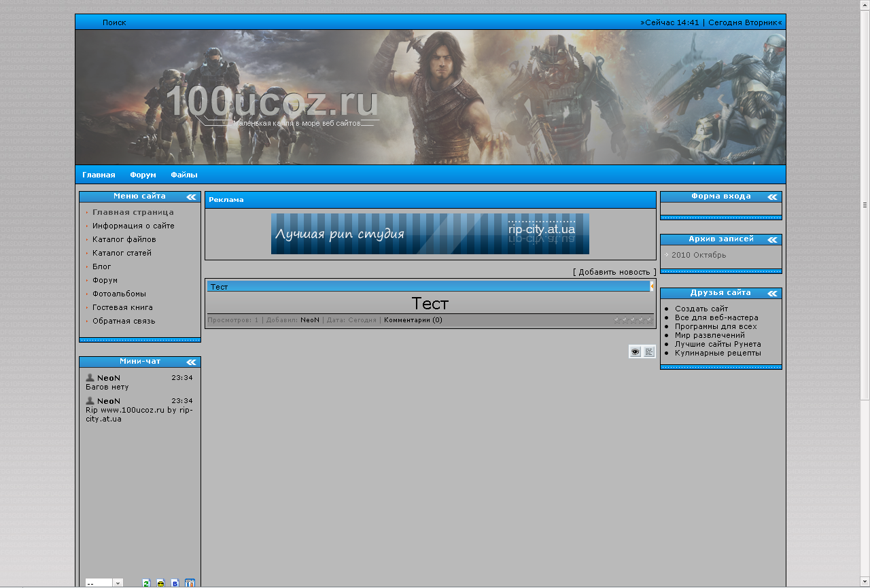Open Информация о сайте in the site menu
Image resolution: width=870 pixels, height=588 pixels.
click(133, 226)
